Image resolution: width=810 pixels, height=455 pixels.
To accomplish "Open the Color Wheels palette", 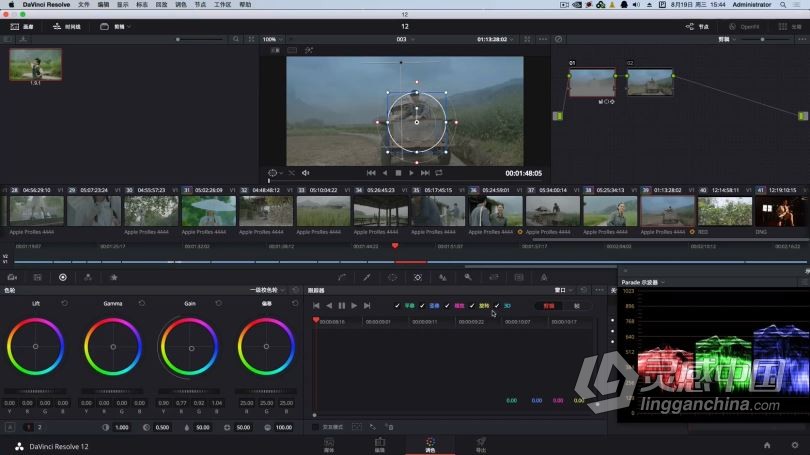I will [x=63, y=277].
